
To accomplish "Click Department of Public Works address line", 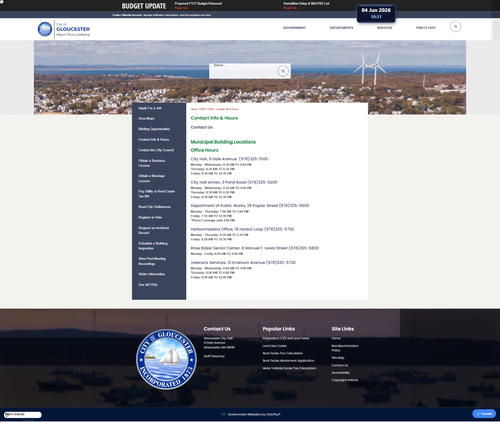I will pos(250,206).
